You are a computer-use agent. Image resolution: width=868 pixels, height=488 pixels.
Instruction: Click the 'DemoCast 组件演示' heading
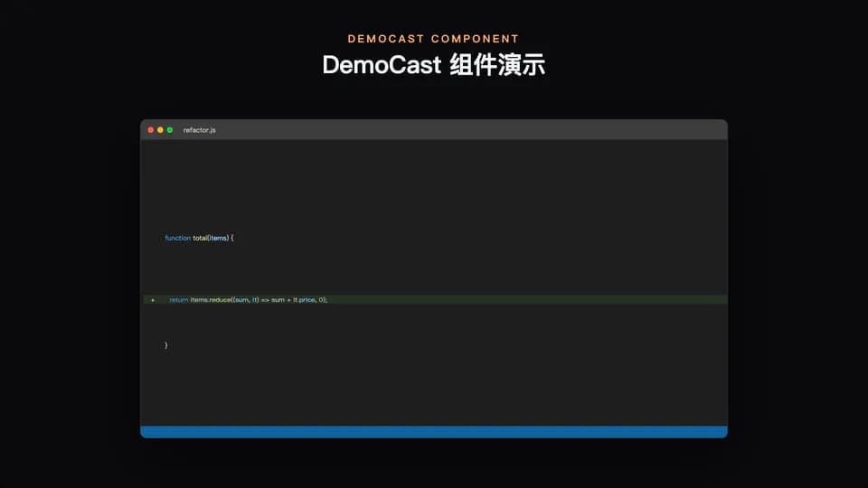click(434, 65)
